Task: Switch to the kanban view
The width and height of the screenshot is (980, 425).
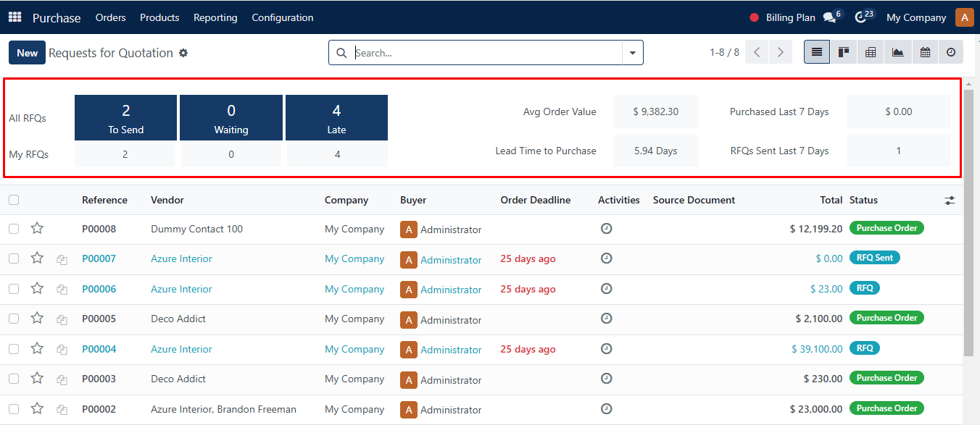Action: pyautogui.click(x=844, y=52)
